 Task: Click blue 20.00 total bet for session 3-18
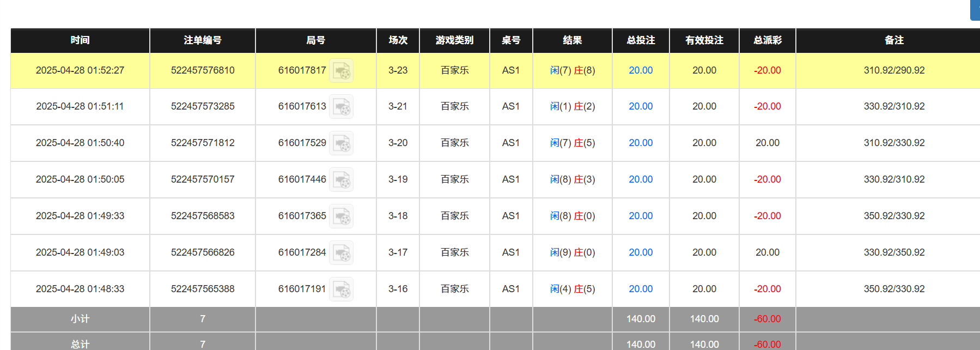tap(640, 216)
